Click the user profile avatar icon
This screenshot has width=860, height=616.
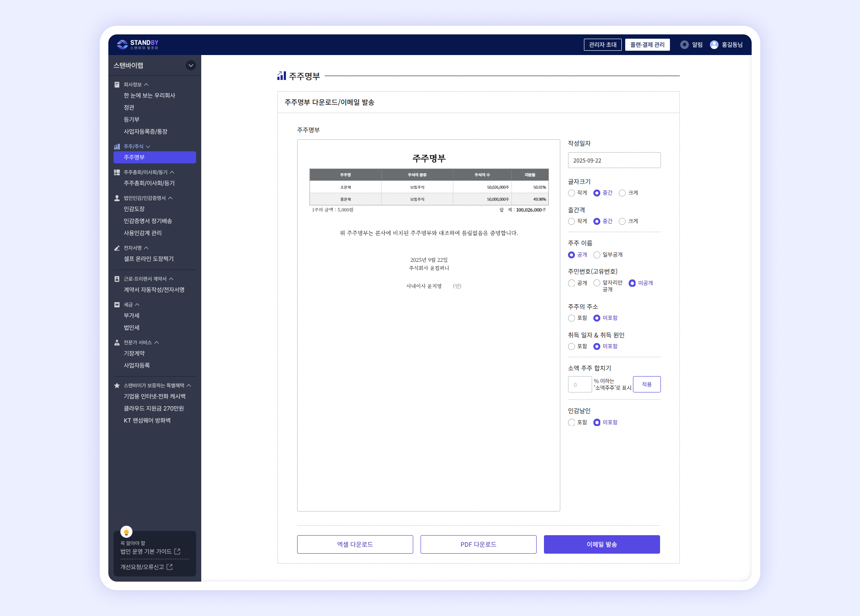[714, 45]
